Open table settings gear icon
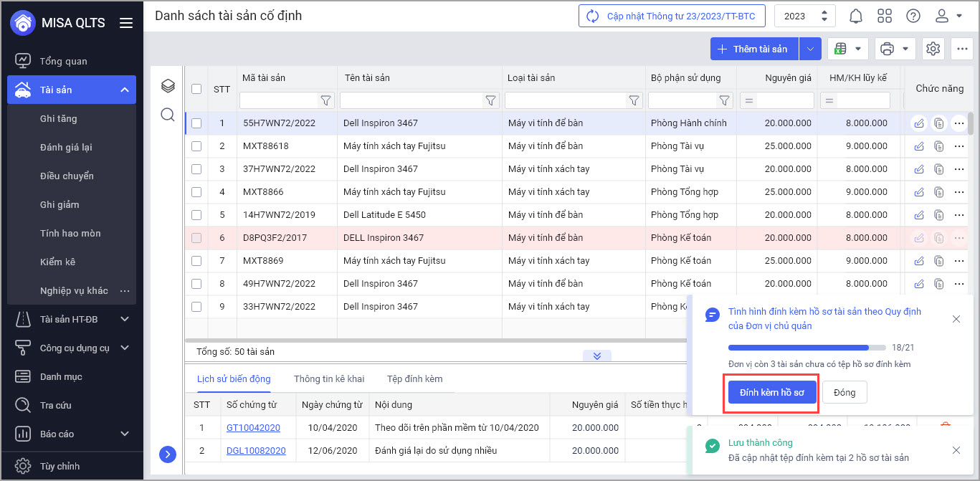 click(x=933, y=49)
